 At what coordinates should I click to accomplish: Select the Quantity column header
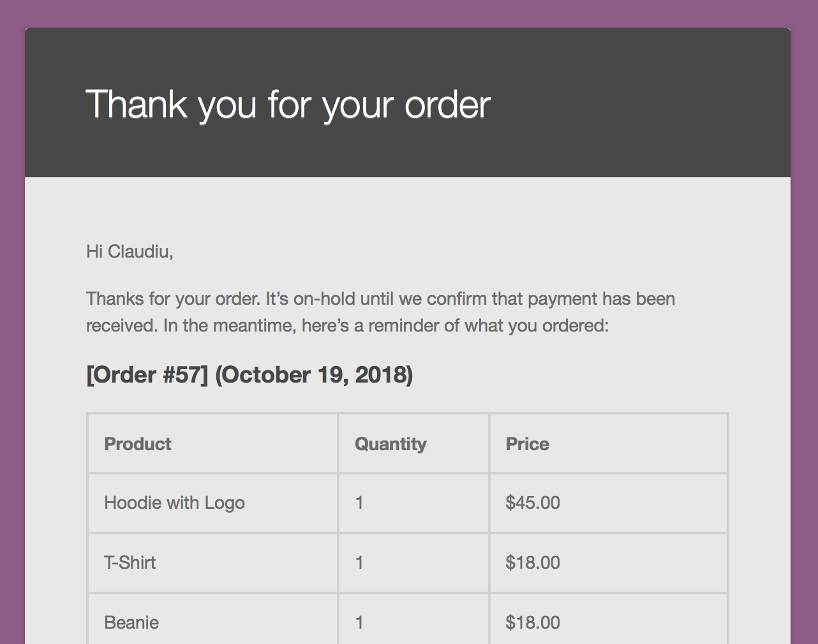[413, 444]
